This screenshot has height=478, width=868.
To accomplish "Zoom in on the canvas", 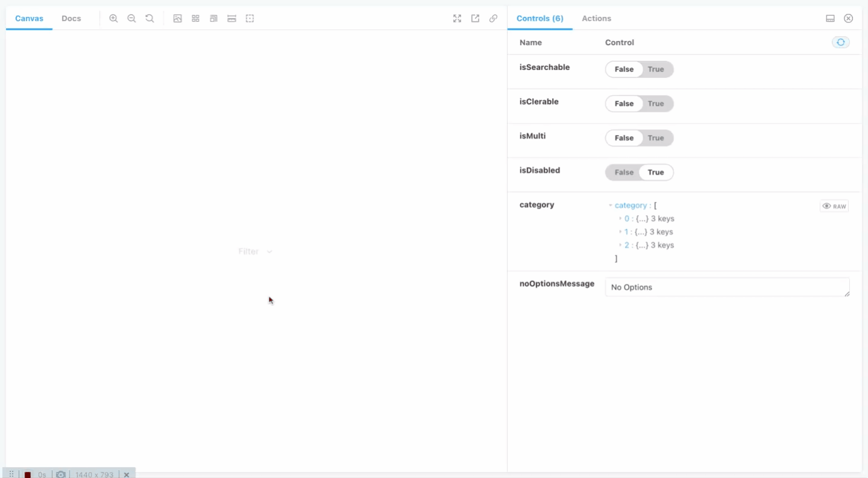I will (x=113, y=19).
